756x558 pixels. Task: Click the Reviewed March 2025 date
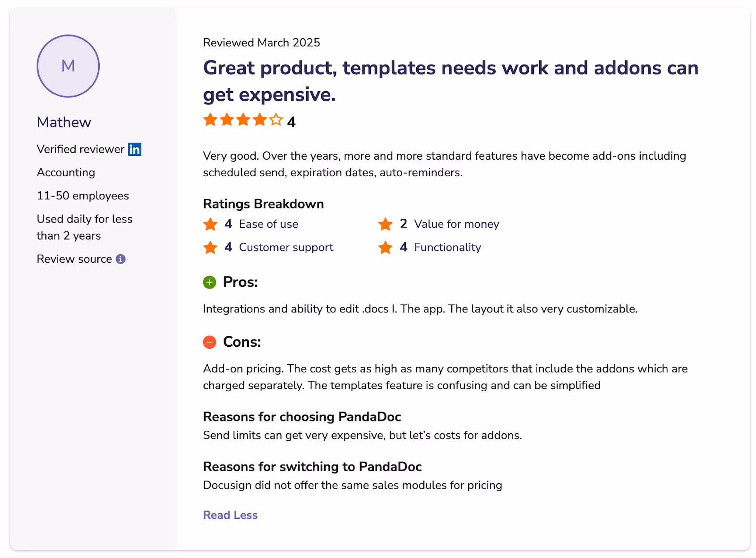[x=261, y=43]
